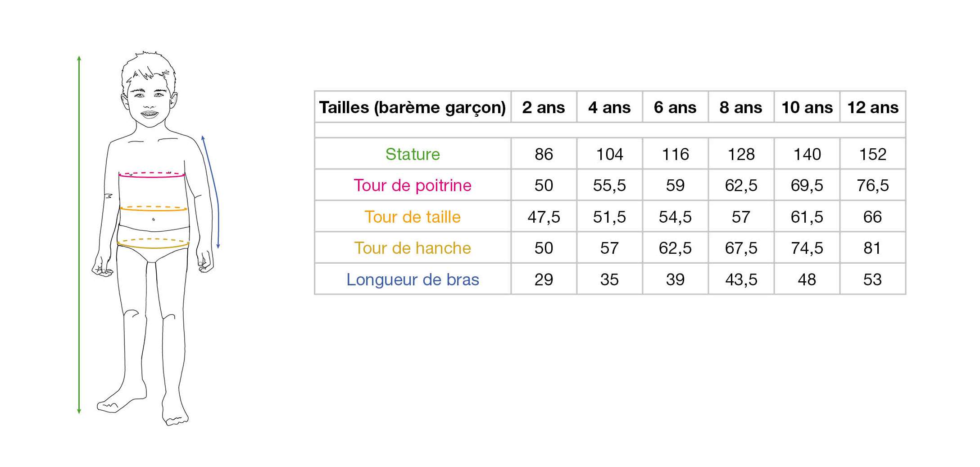
Task: Click the 'Tour de hanche' row label
Action: pyautogui.click(x=413, y=248)
